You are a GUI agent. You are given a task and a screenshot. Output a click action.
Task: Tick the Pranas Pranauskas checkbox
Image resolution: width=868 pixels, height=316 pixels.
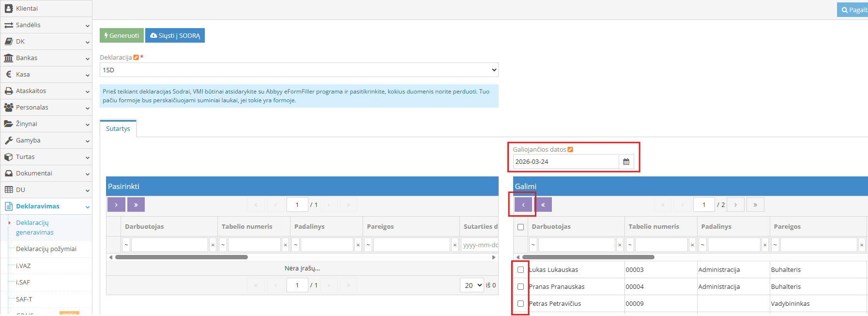point(521,287)
